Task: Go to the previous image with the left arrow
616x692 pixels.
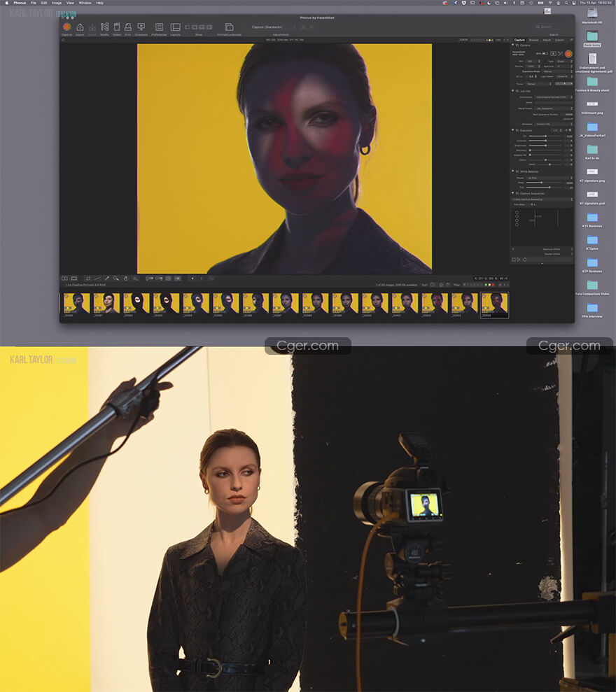Action: (x=192, y=278)
